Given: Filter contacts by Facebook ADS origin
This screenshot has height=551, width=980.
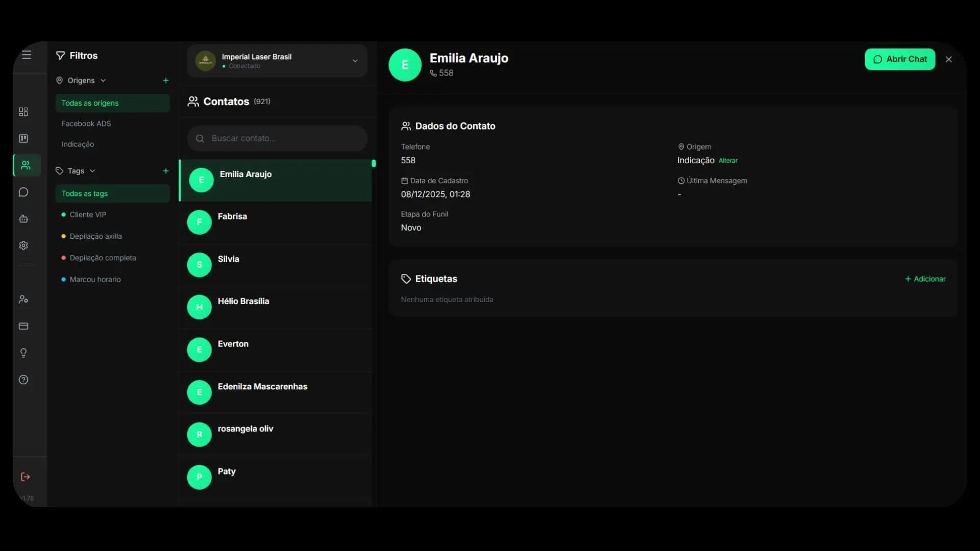Looking at the screenshot, I should [x=86, y=123].
